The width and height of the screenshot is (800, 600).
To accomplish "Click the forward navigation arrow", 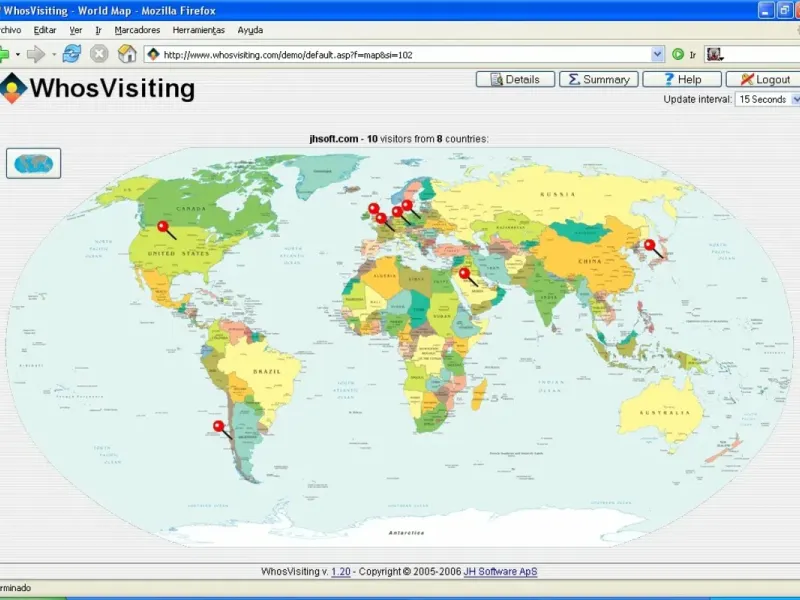I will [x=36, y=54].
